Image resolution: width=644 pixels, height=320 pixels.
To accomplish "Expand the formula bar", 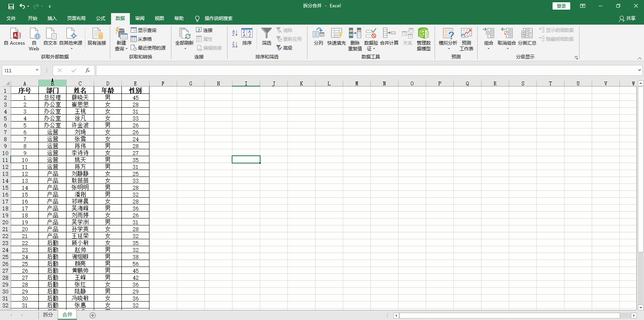I will tap(639, 70).
